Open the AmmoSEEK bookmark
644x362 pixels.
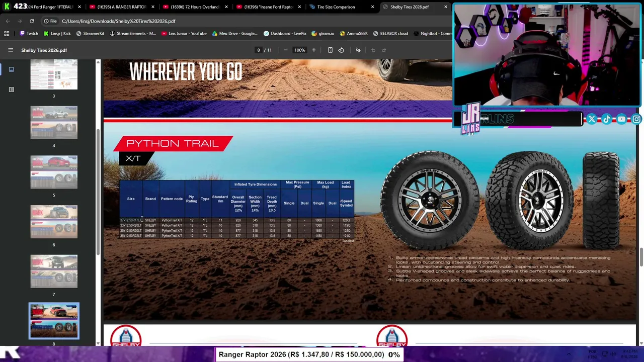[353, 34]
